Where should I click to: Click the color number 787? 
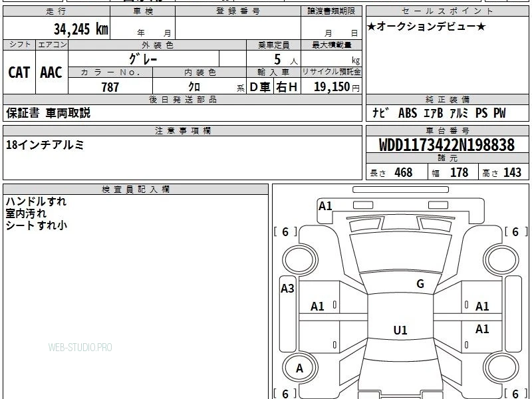tap(110, 87)
